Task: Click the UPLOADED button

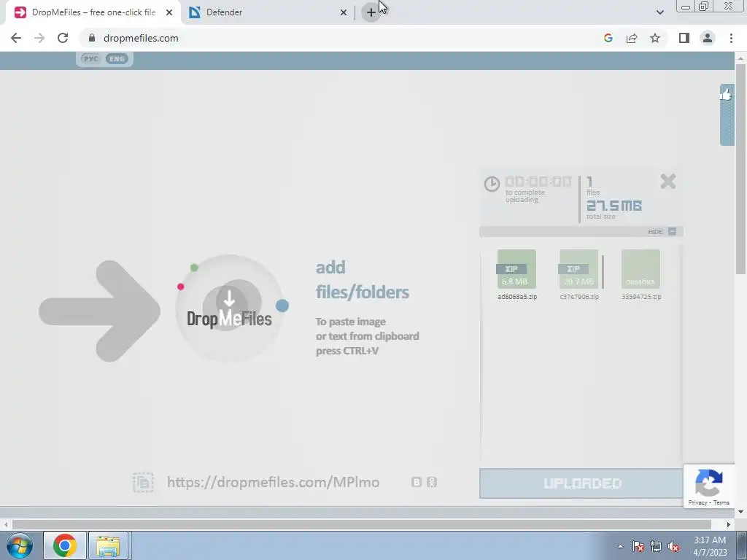Action: [x=581, y=483]
